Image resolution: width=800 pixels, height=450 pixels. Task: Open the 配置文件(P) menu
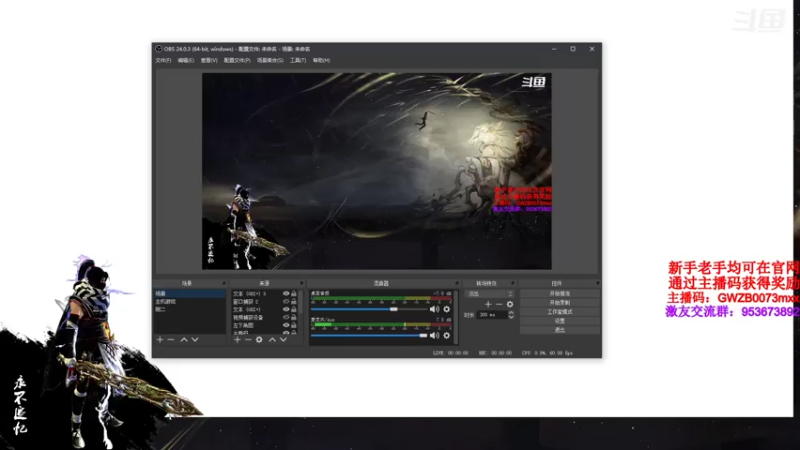[x=237, y=60]
